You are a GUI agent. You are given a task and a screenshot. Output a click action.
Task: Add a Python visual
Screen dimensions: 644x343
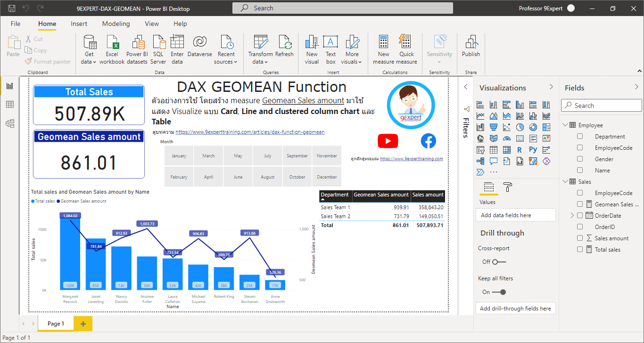pos(533,150)
